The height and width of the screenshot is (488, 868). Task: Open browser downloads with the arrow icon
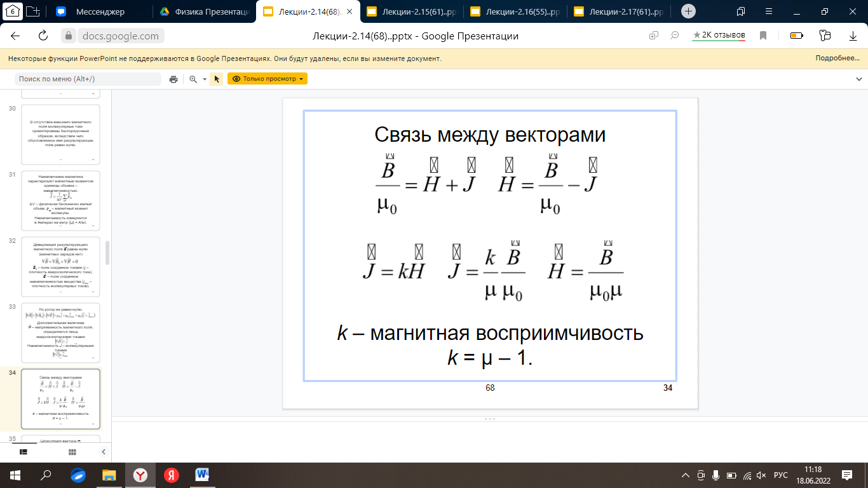click(852, 36)
